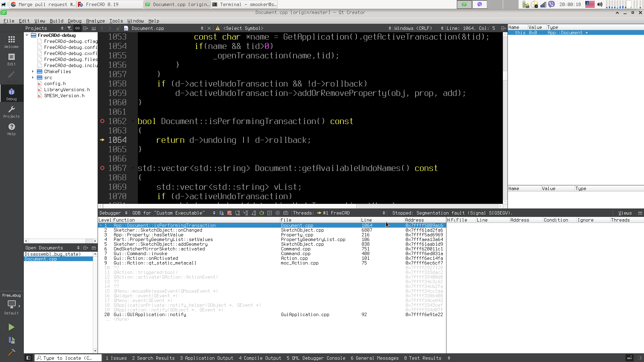644x362 pixels.
Task: Click the More link in stack list
Action: [121, 319]
